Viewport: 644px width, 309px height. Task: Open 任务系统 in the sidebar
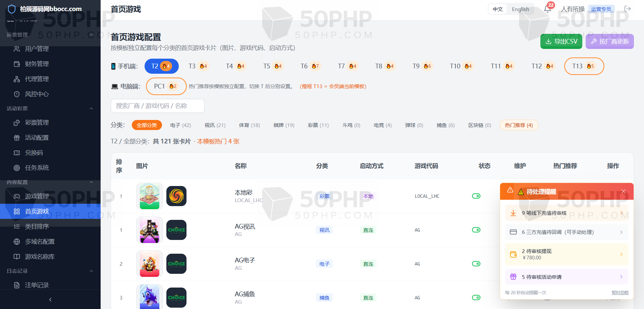[50, 168]
